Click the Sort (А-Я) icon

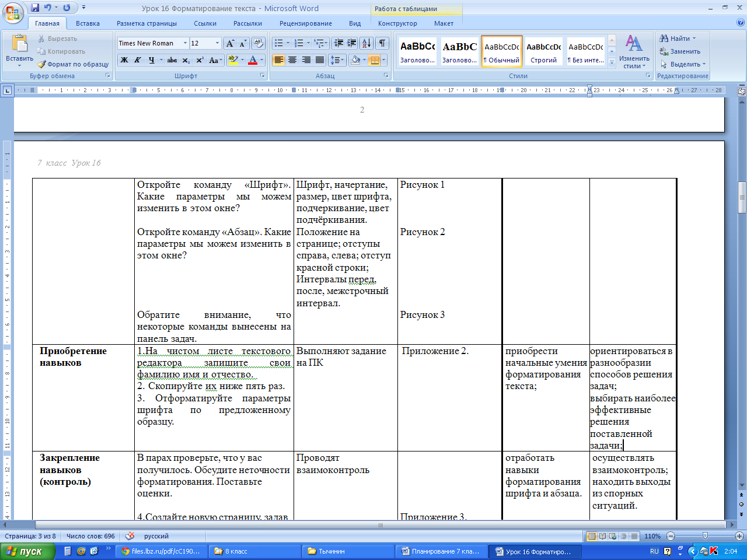(x=366, y=43)
